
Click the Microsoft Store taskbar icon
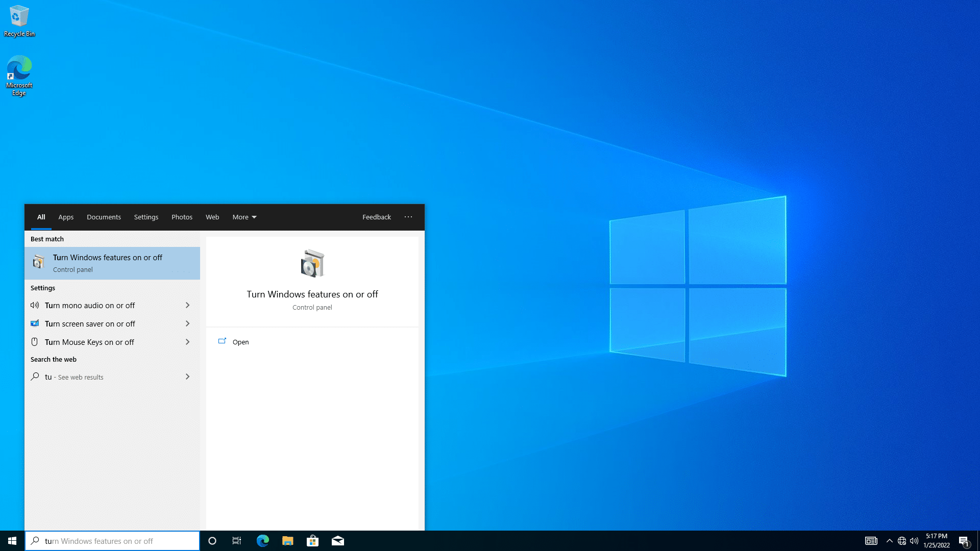click(312, 540)
